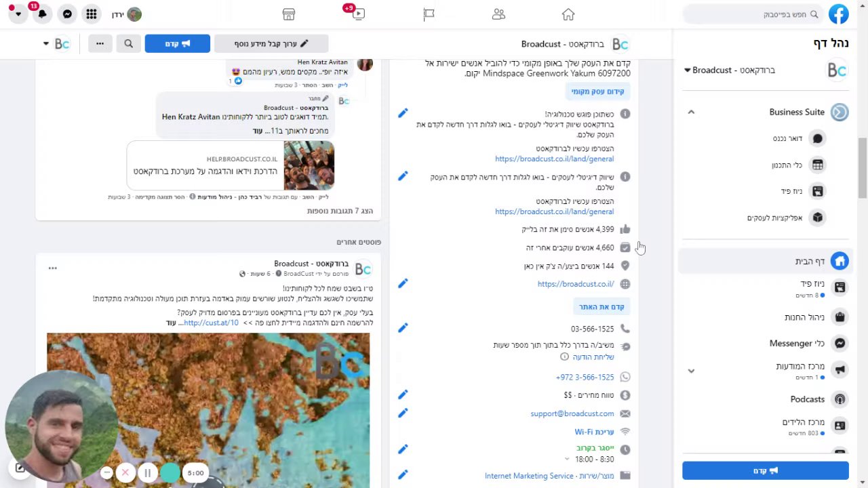Image resolution: width=868 pixels, height=488 pixels.
Task: Click the recorder draw/edit pencil icon
Action: coord(20,468)
